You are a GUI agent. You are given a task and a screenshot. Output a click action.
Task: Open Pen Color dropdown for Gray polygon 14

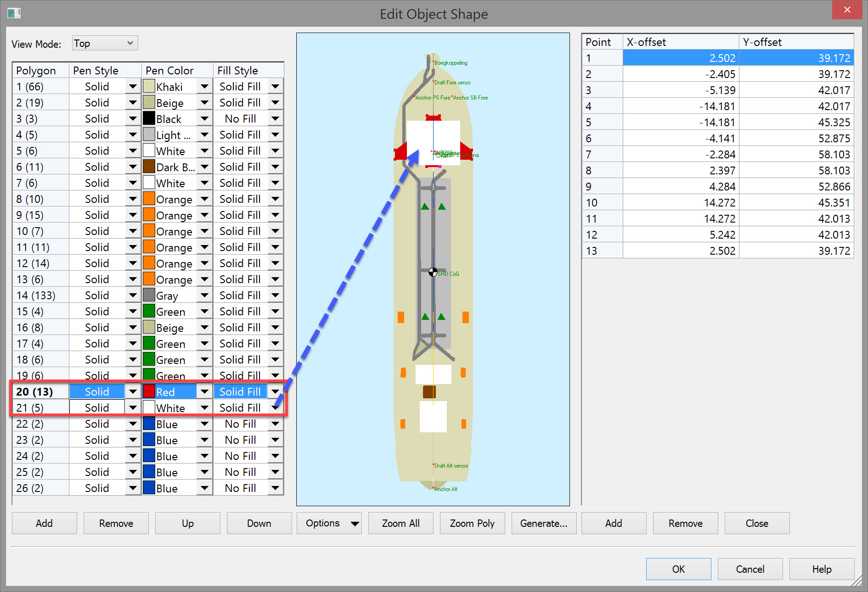click(x=204, y=296)
